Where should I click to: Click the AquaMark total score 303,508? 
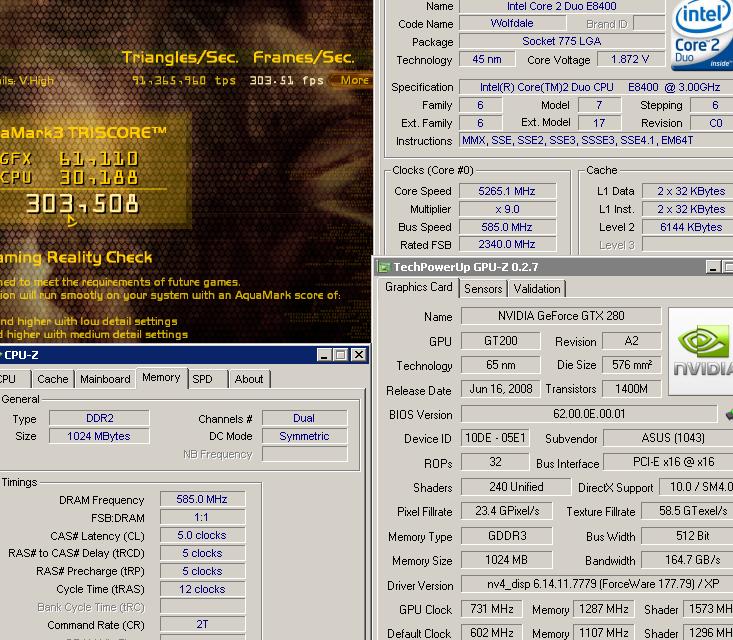point(82,204)
